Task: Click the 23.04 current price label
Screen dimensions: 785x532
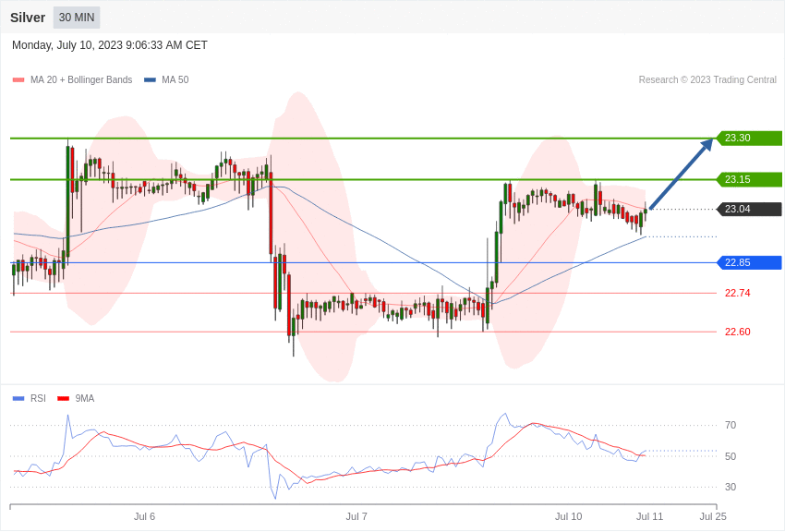Action: [750, 209]
